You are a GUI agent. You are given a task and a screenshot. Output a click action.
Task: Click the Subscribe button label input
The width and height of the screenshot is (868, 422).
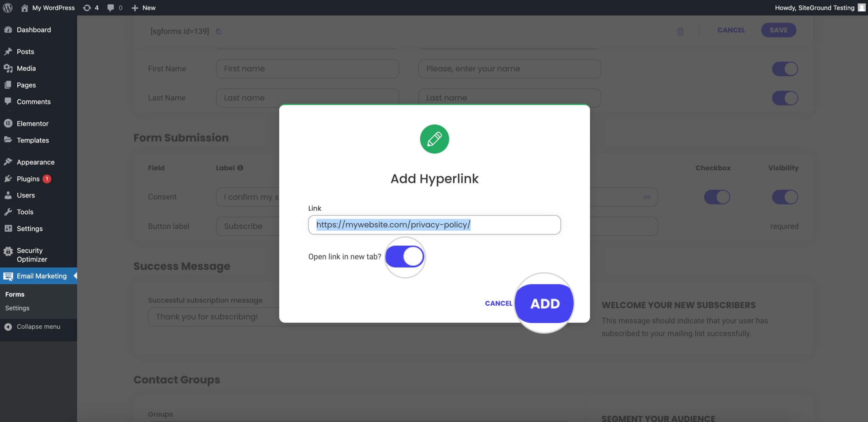[248, 226]
